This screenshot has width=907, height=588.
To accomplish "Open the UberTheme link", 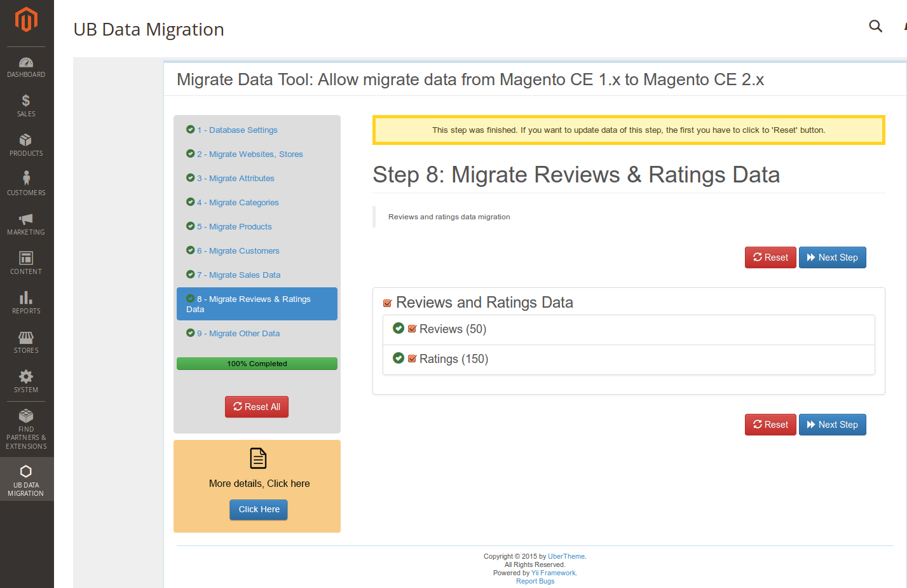I will (566, 556).
